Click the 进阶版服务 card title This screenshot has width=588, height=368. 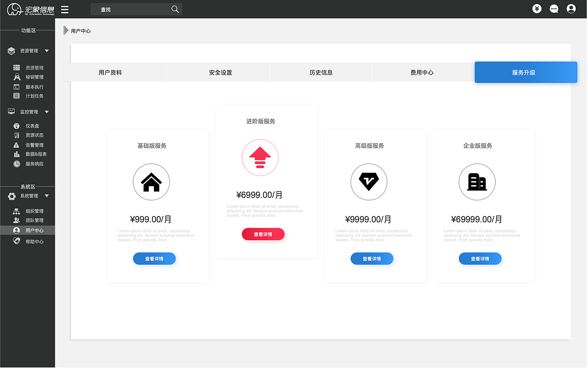click(261, 121)
